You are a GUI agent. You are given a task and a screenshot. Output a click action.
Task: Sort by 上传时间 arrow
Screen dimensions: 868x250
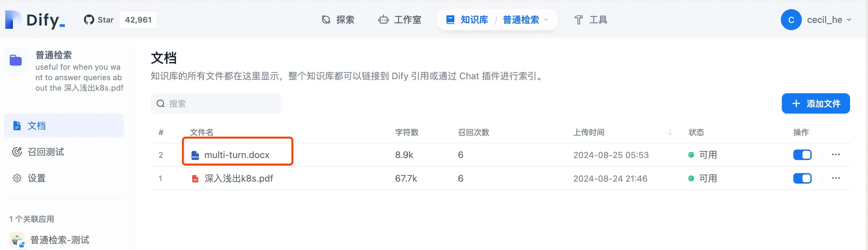[x=670, y=133]
